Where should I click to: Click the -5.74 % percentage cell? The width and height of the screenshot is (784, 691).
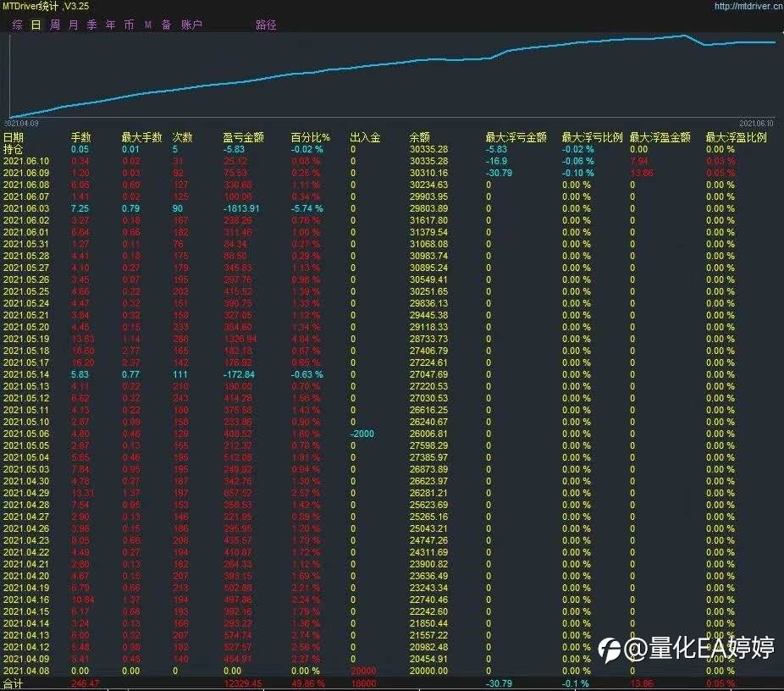pos(307,208)
